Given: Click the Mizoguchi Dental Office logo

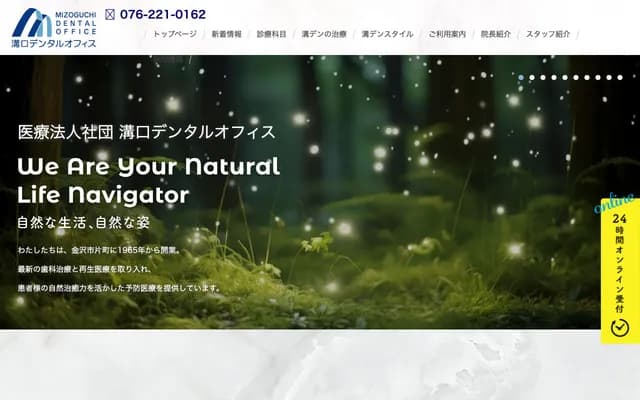Looking at the screenshot, I should click(54, 28).
